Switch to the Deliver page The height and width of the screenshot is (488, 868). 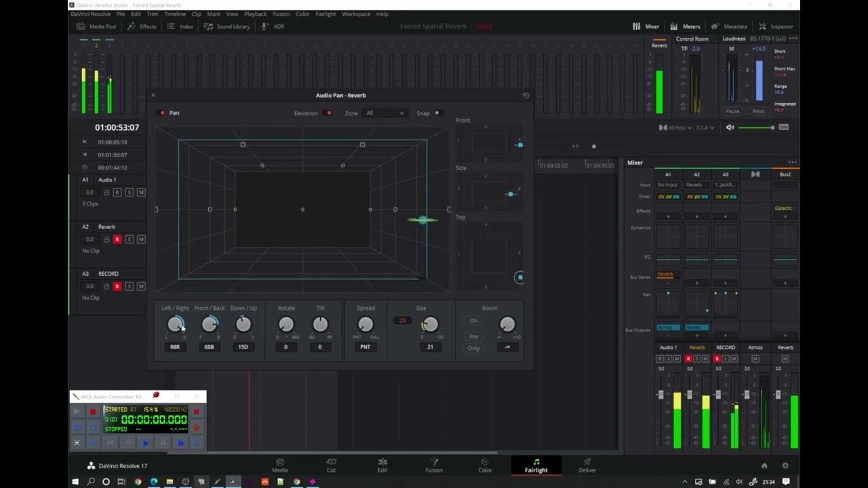587,466
